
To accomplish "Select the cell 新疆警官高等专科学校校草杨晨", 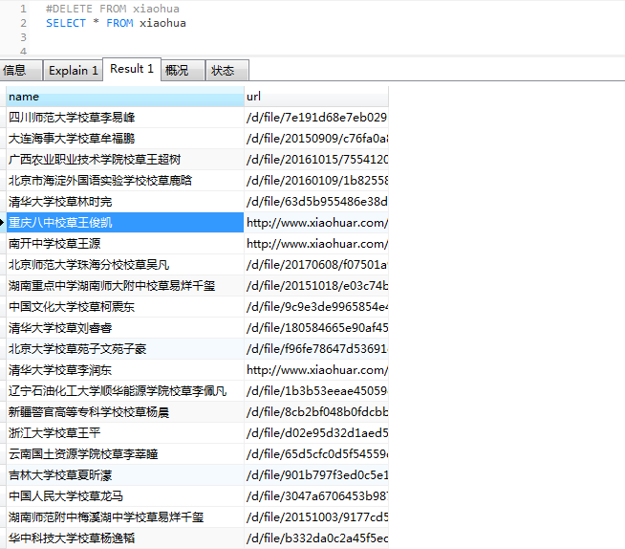I will pyautogui.click(x=125, y=412).
